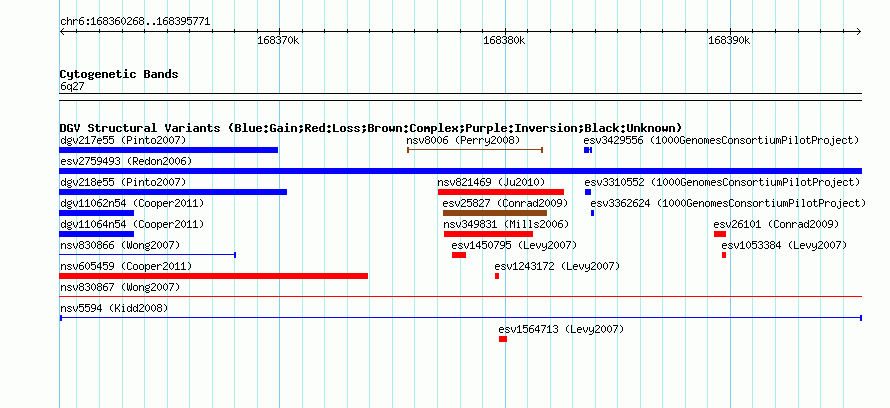The width and height of the screenshot is (890, 408).
Task: Select the 6q27 band label
Action: tap(72, 86)
